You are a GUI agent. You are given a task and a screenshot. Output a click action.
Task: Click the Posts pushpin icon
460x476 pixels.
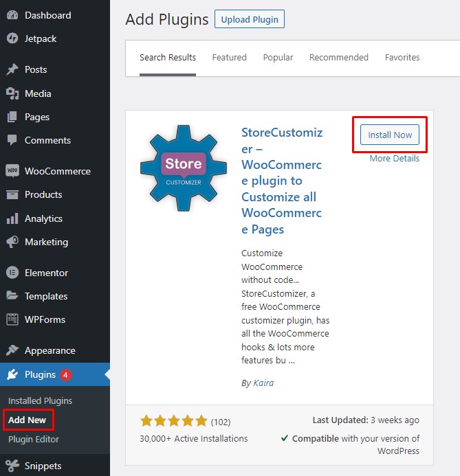tap(12, 69)
